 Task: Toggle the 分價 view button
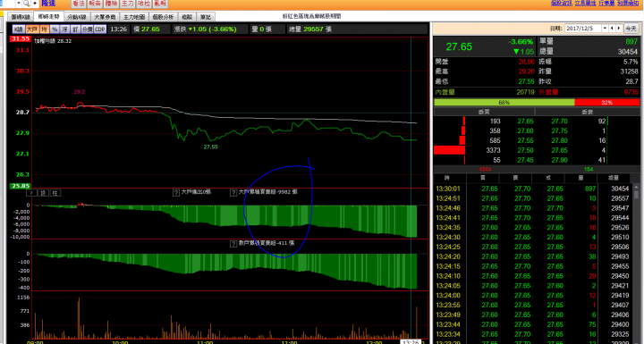(87, 29)
